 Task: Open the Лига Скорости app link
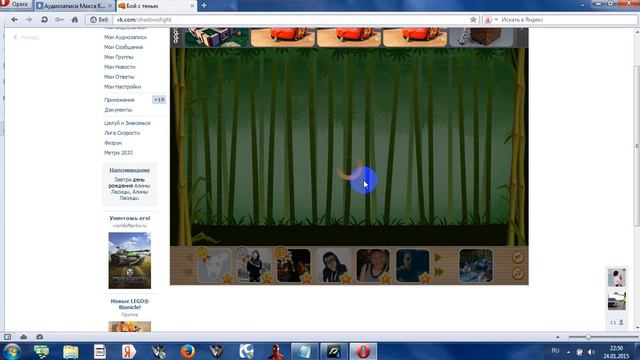(122, 133)
